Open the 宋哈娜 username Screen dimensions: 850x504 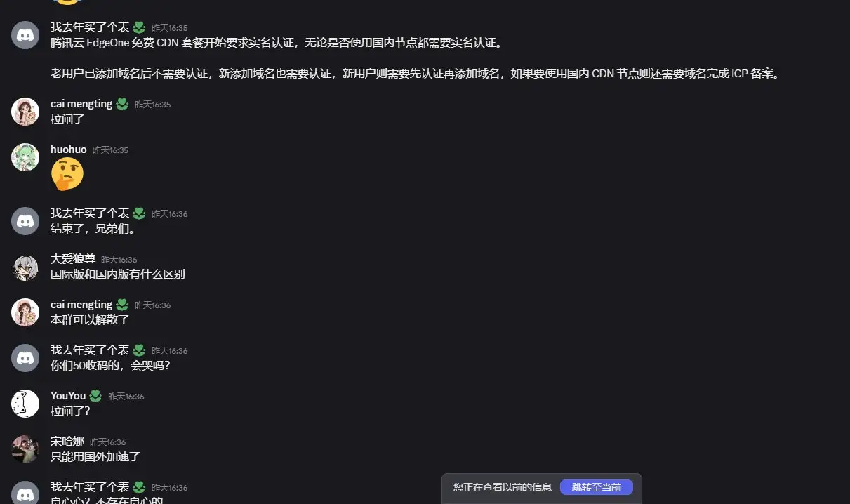[x=67, y=442]
